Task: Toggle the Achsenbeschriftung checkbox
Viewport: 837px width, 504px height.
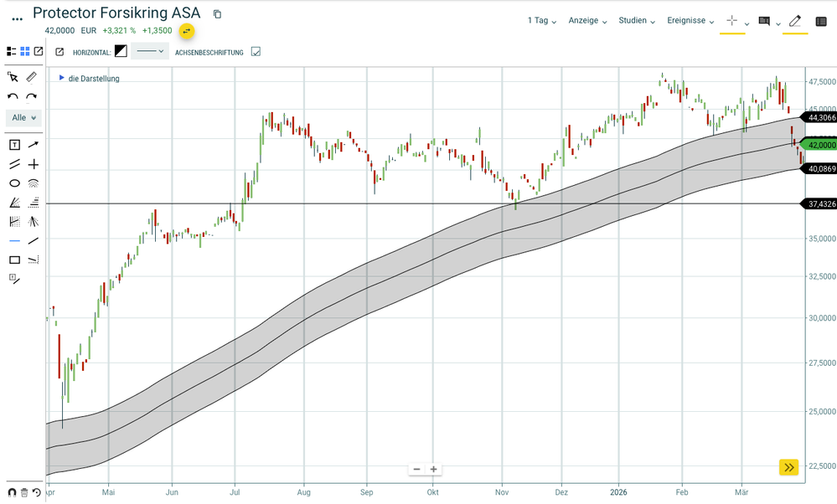Action: click(x=256, y=52)
